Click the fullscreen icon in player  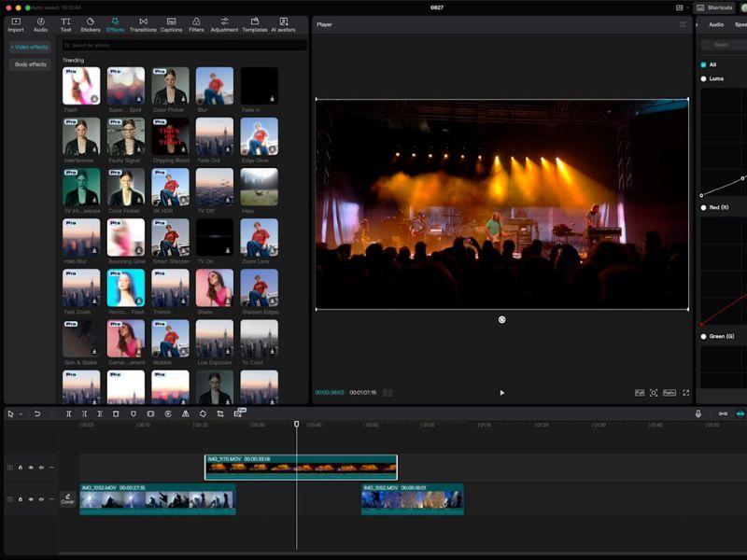click(x=686, y=393)
